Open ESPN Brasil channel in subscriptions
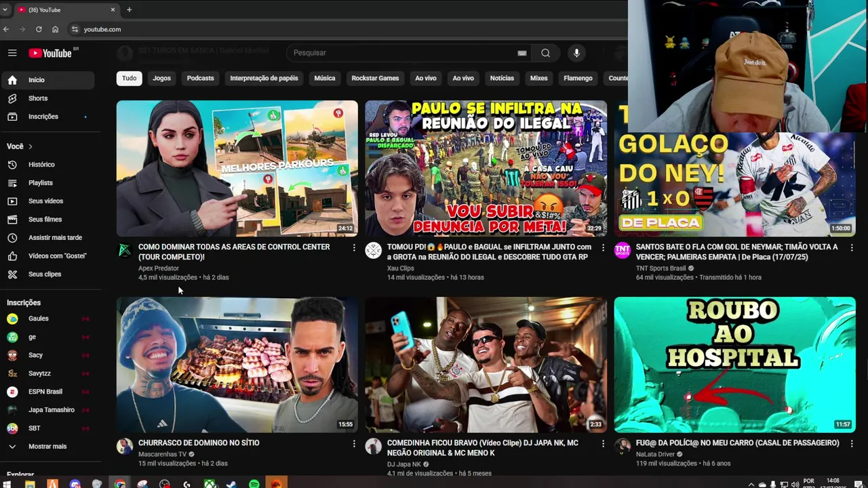The height and width of the screenshot is (488, 868). coord(47,392)
